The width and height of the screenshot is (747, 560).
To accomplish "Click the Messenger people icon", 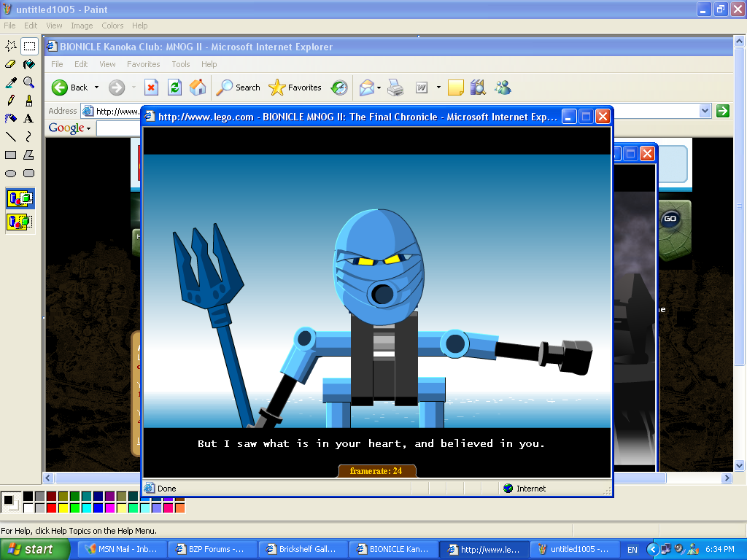I will (x=503, y=87).
